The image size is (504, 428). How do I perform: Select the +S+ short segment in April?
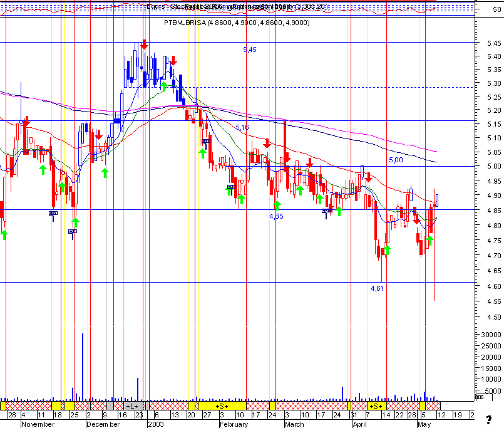376,406
